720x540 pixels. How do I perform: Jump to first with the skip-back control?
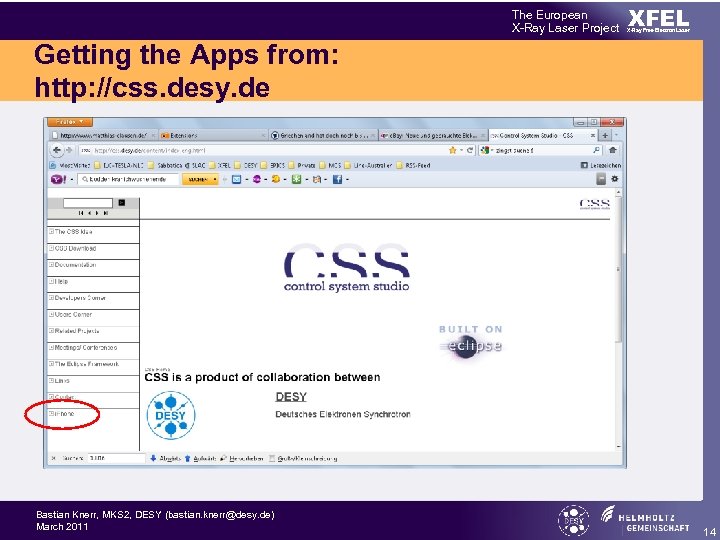click(81, 213)
